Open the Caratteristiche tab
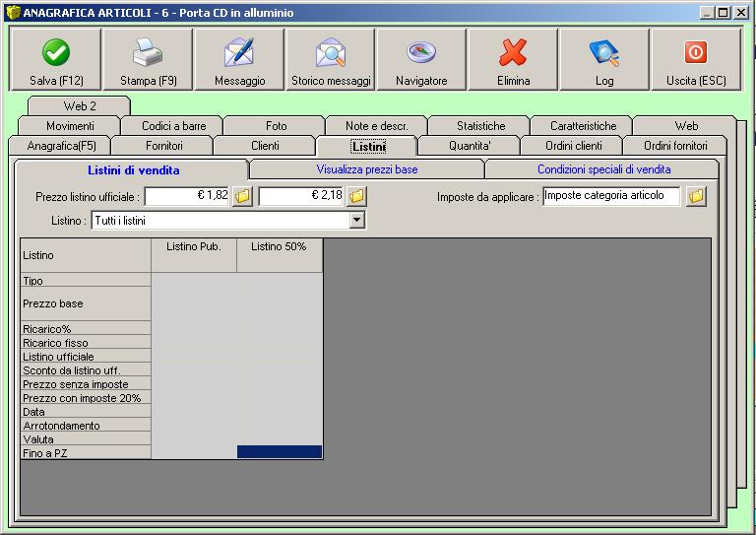This screenshot has width=756, height=535. [583, 126]
